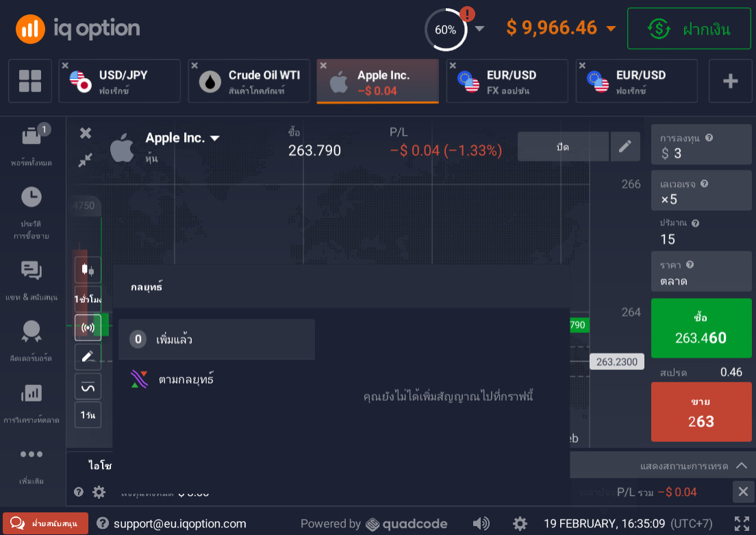Change the leverage x5 field
756x535 pixels.
coord(701,190)
